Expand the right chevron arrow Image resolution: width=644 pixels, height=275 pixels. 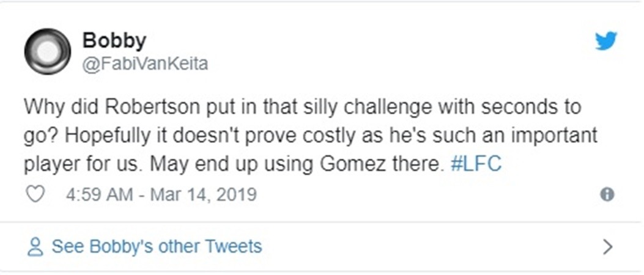(x=607, y=247)
